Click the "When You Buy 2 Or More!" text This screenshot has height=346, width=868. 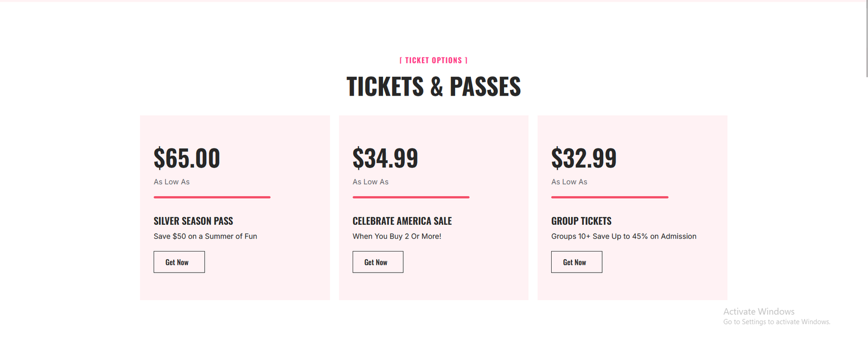tap(397, 236)
